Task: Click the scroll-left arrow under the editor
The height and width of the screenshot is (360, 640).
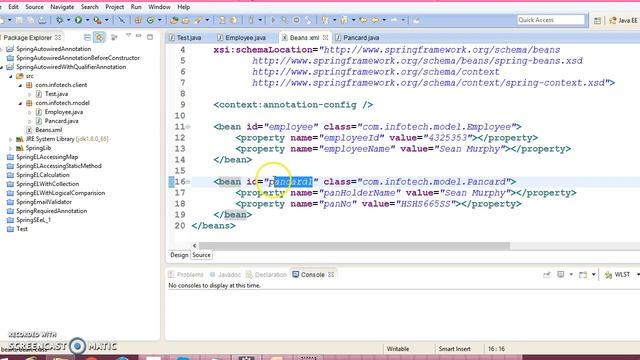Action: [x=195, y=246]
